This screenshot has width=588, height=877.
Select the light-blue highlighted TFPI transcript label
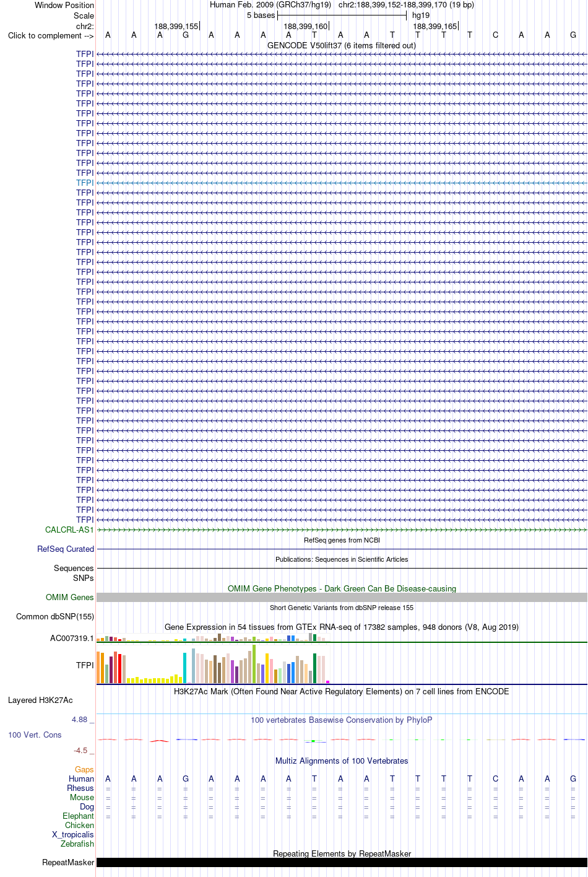coord(85,183)
